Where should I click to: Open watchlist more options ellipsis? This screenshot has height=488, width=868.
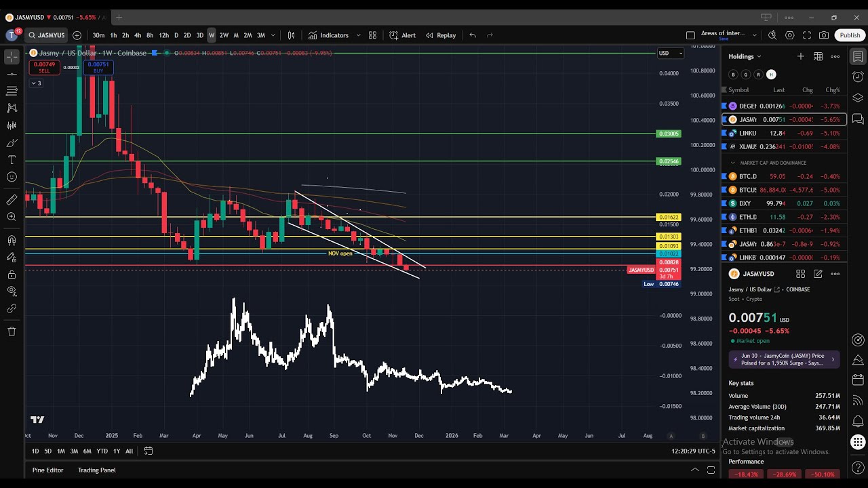[835, 56]
